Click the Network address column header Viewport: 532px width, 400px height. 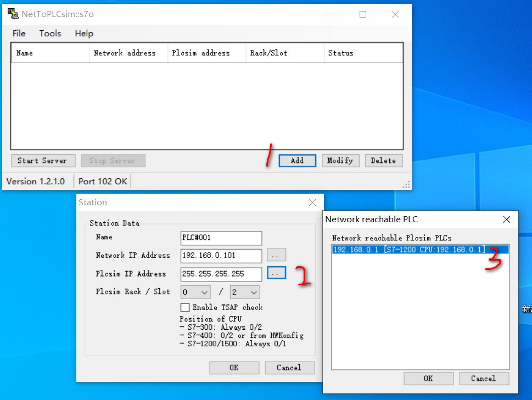[x=125, y=53]
